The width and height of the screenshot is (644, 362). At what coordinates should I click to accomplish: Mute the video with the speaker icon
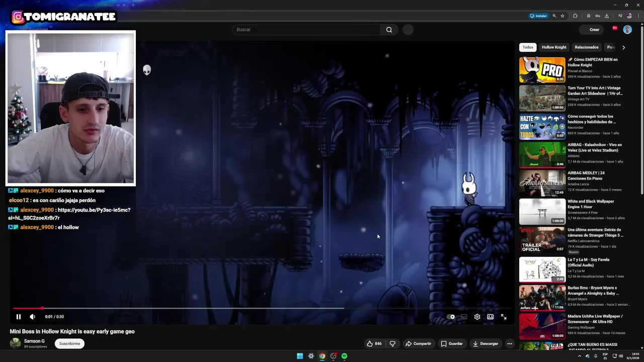coord(32,317)
